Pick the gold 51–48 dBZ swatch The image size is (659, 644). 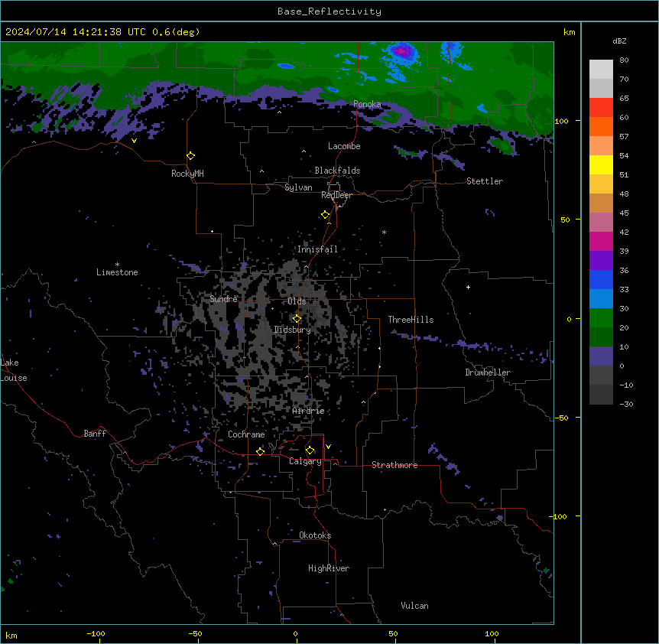(601, 184)
